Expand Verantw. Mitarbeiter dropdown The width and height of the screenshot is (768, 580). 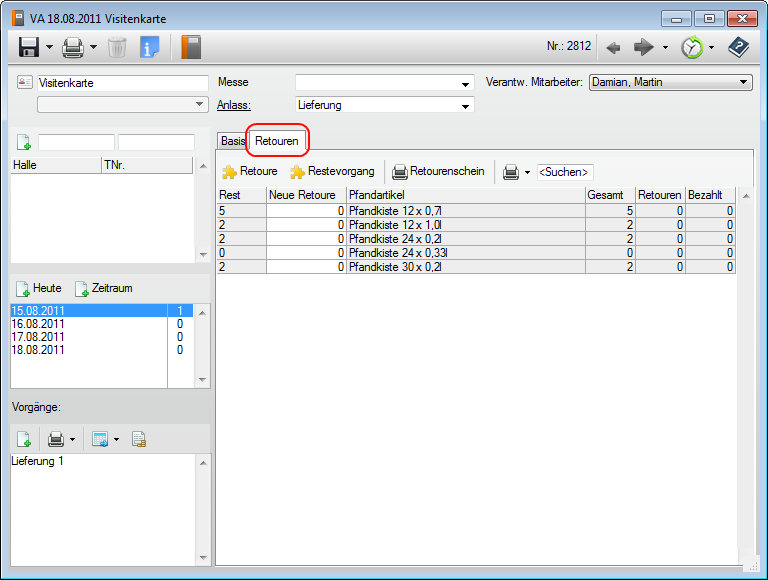pyautogui.click(x=743, y=82)
